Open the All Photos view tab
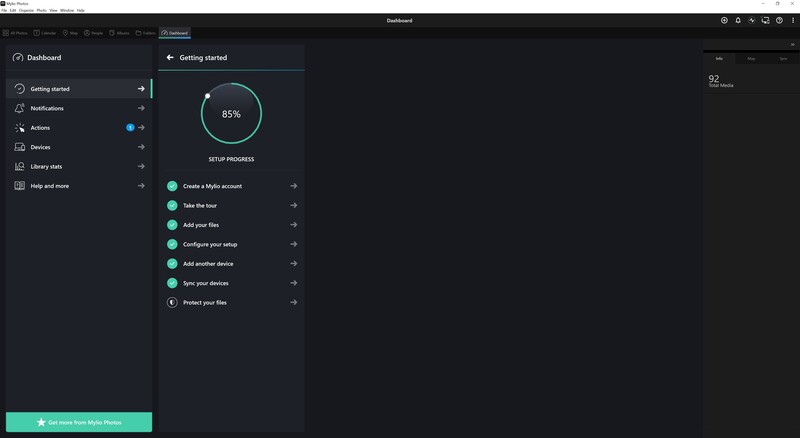800x438 pixels. coord(15,33)
